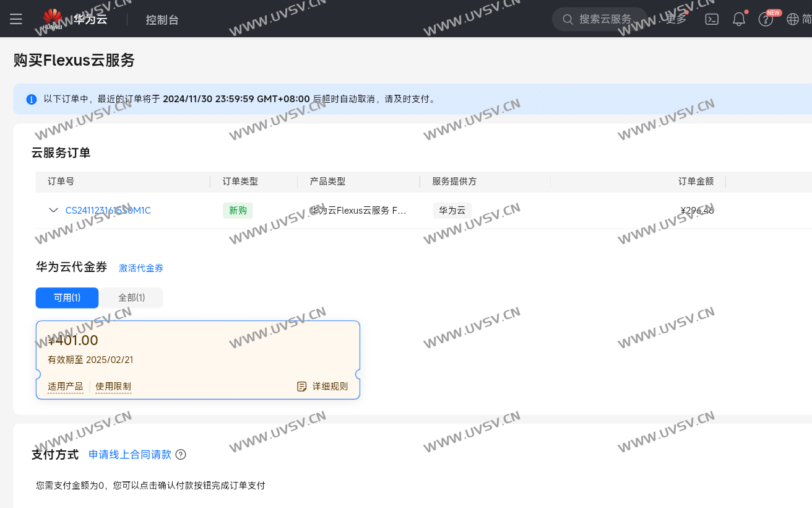Click 使用限制 on the voucher card
The image size is (812, 508).
click(x=113, y=387)
